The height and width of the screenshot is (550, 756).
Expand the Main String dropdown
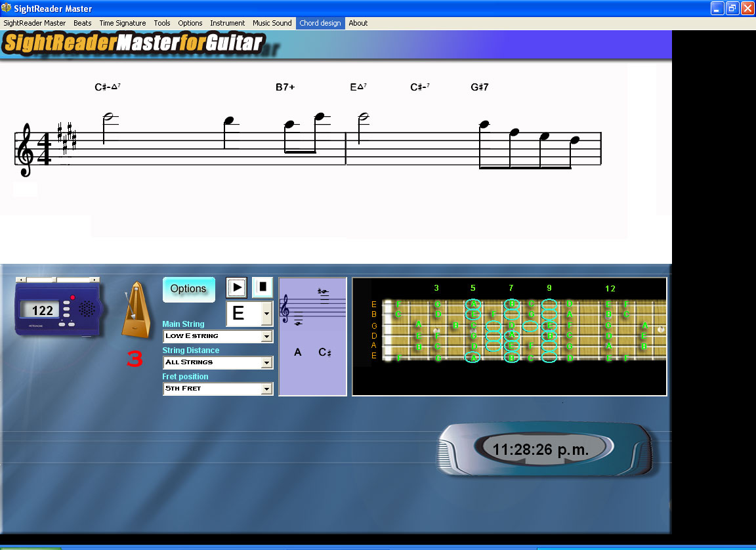pyautogui.click(x=266, y=336)
